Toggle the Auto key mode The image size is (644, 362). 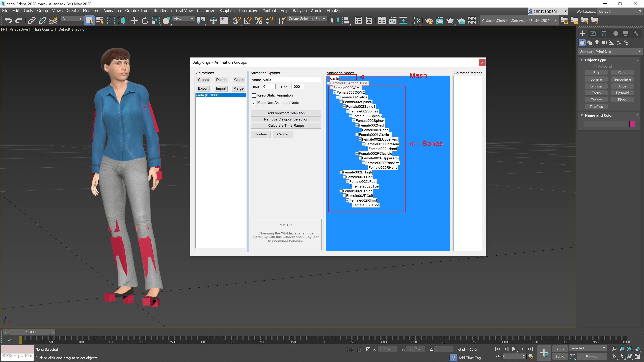[560, 349]
